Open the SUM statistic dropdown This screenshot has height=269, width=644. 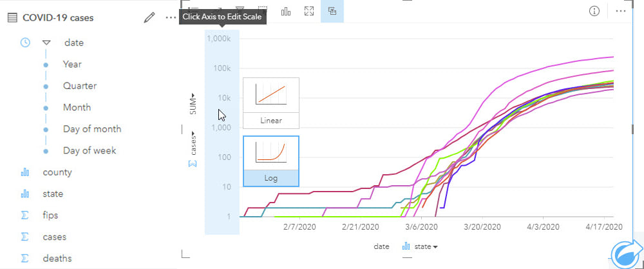coord(193,104)
